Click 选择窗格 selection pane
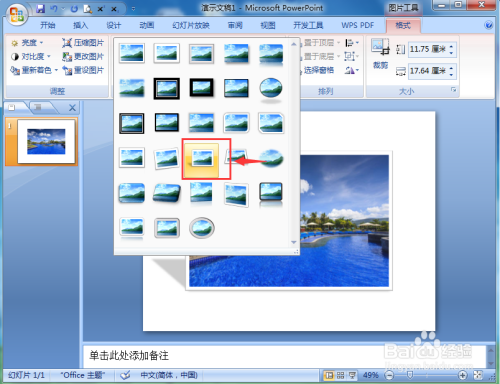 pyautogui.click(x=318, y=70)
